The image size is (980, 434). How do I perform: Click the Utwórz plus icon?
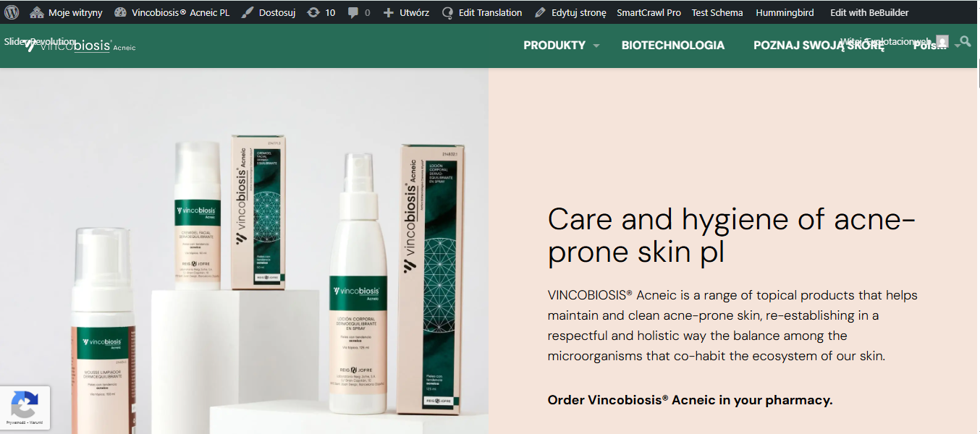389,12
